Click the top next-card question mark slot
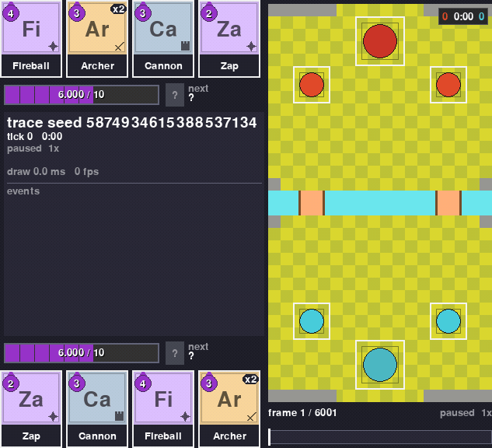 (175, 95)
